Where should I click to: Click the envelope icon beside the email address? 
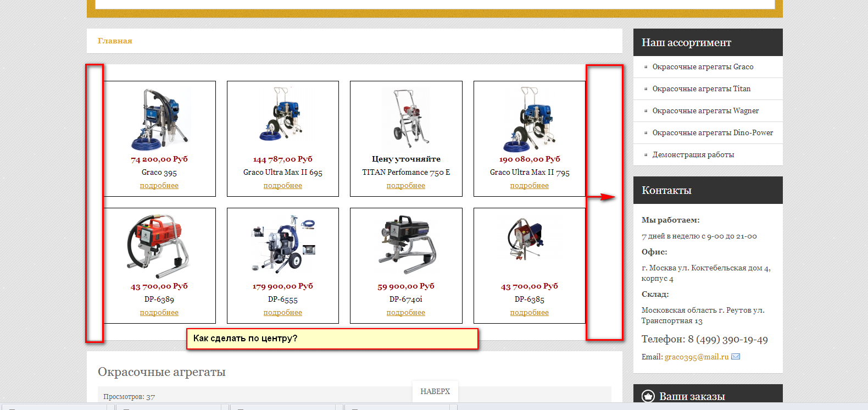[x=736, y=357]
